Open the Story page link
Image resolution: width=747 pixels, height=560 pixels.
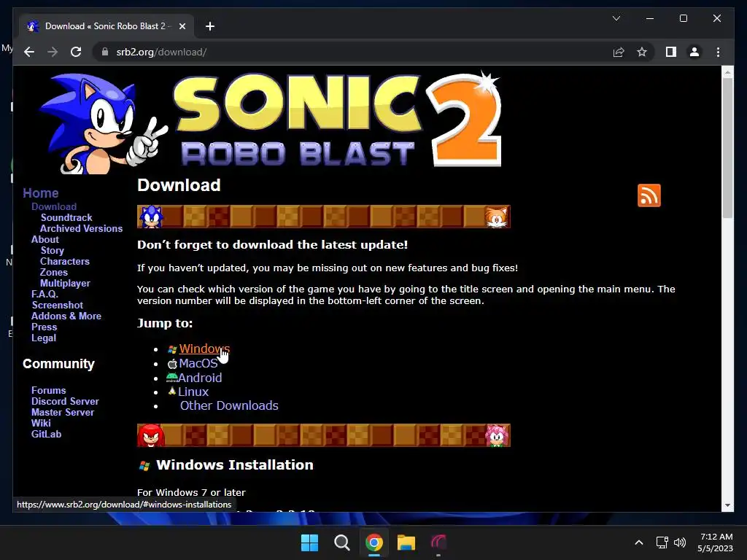coord(52,251)
